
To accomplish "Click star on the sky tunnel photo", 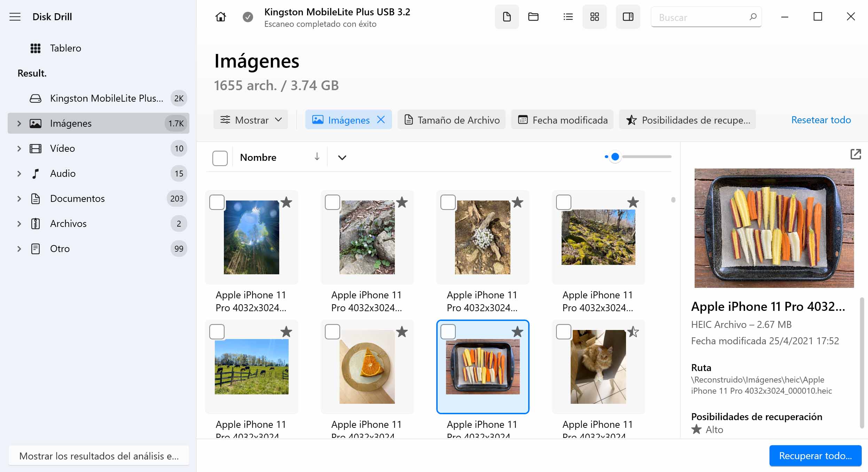I will pos(286,202).
